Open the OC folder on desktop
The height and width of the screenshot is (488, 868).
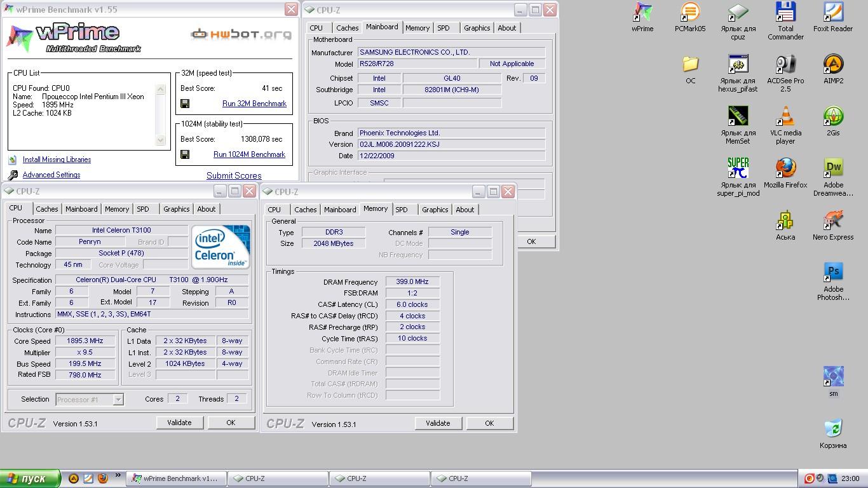[690, 65]
